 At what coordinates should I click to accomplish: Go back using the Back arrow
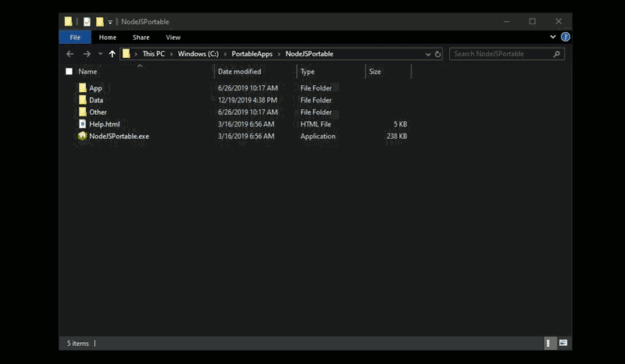tap(70, 54)
